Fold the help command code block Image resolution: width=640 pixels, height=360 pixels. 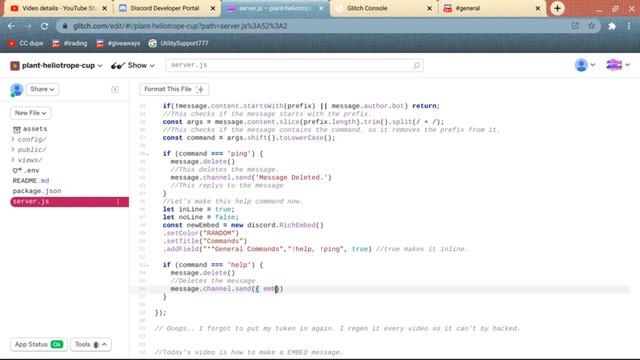click(x=148, y=266)
